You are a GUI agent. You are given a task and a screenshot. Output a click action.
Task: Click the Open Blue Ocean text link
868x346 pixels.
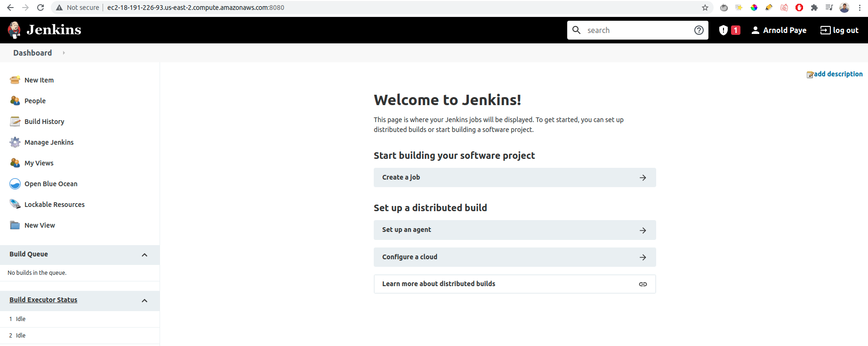(x=51, y=184)
